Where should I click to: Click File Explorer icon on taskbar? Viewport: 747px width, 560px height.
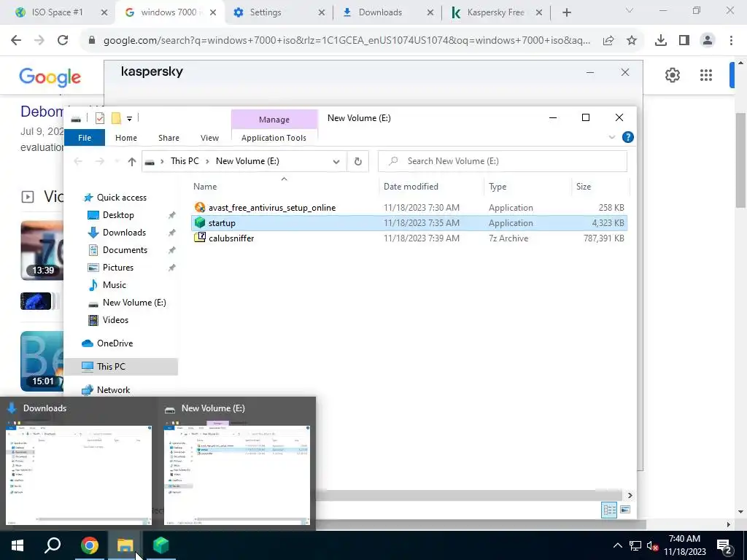click(125, 545)
